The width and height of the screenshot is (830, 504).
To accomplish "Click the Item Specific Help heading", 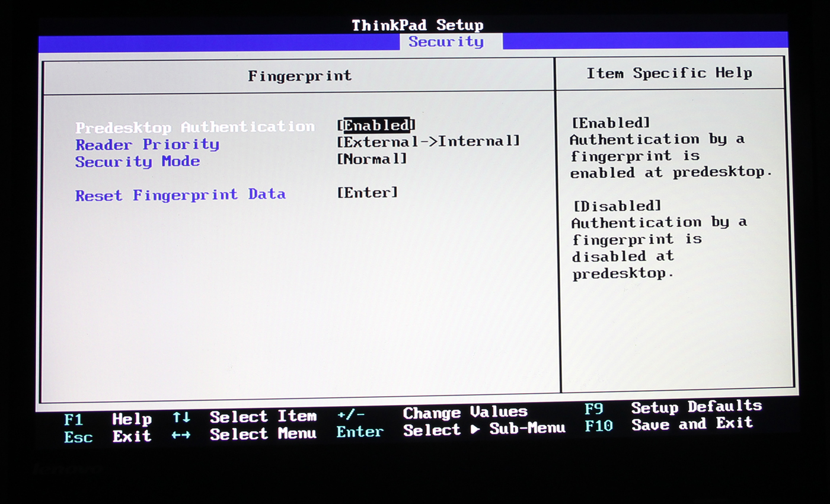I will [669, 73].
